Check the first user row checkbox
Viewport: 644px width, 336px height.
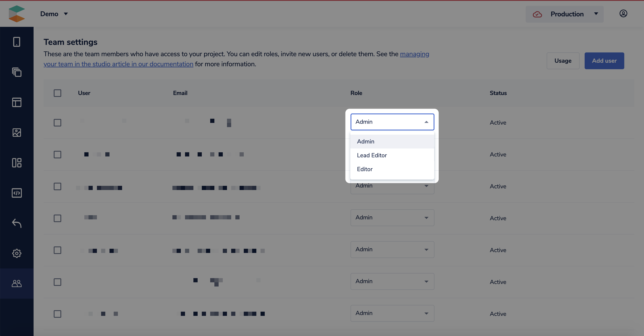tap(57, 122)
